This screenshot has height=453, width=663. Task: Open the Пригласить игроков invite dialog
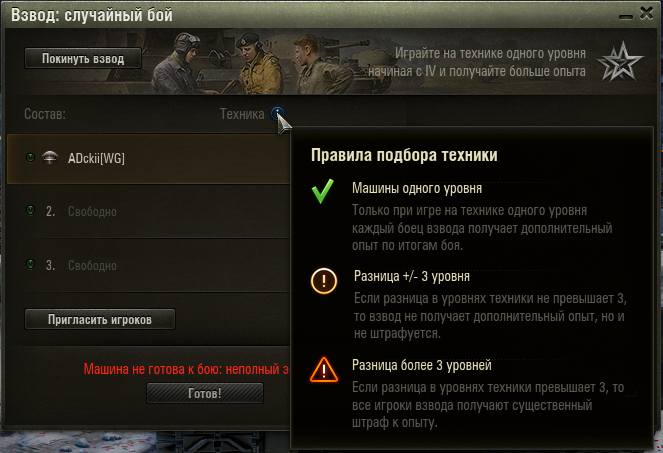(x=100, y=319)
